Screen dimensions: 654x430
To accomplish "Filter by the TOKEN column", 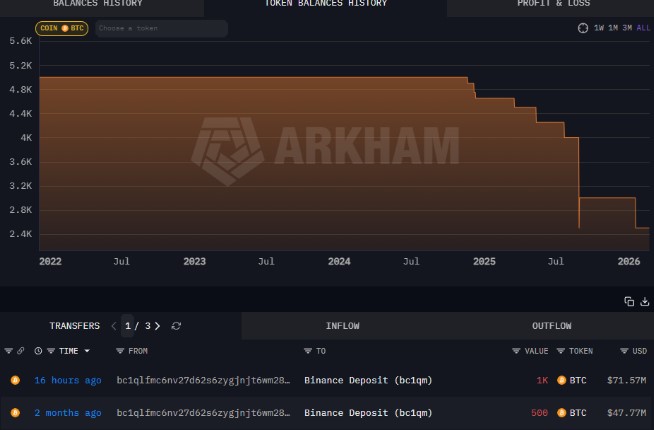I will tap(561, 351).
